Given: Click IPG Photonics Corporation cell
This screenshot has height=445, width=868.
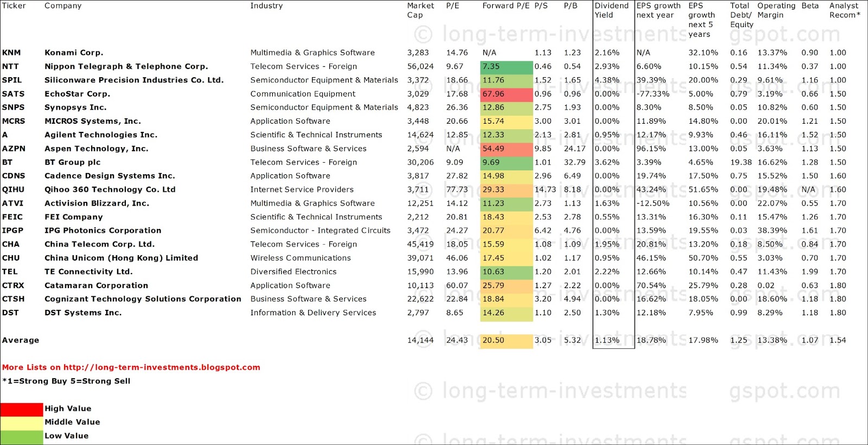Looking at the screenshot, I should click(x=103, y=231).
